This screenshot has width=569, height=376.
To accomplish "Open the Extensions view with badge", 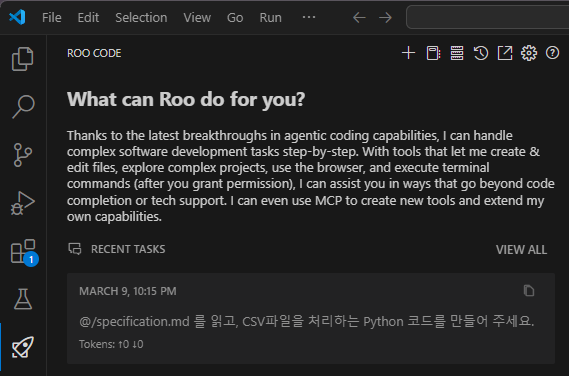I will (x=24, y=252).
